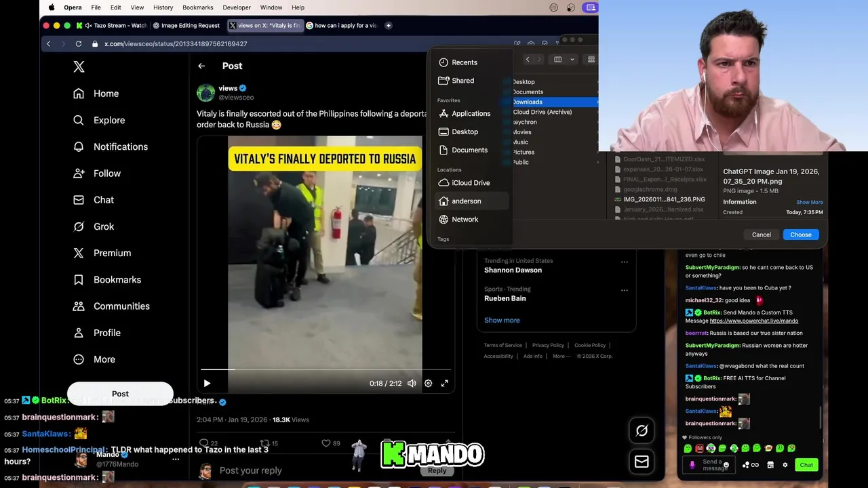Select Shared in file dialog sidebar
The height and width of the screenshot is (488, 868).
click(456, 81)
